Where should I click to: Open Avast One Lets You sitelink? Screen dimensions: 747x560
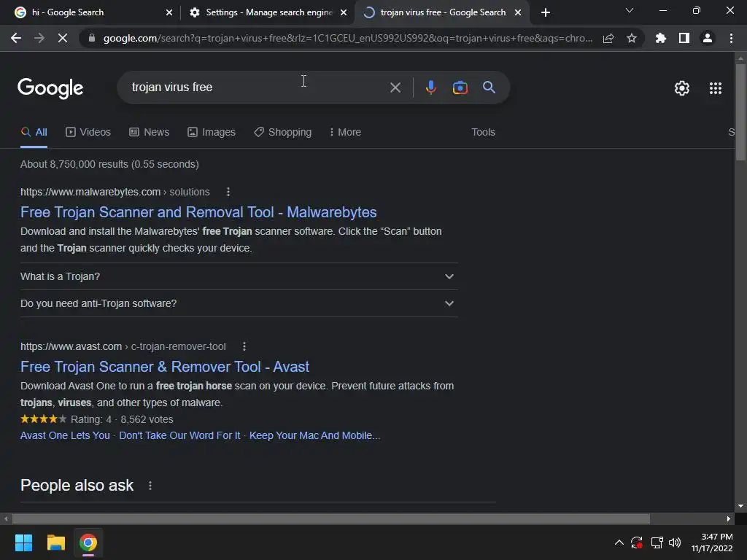[65, 436]
